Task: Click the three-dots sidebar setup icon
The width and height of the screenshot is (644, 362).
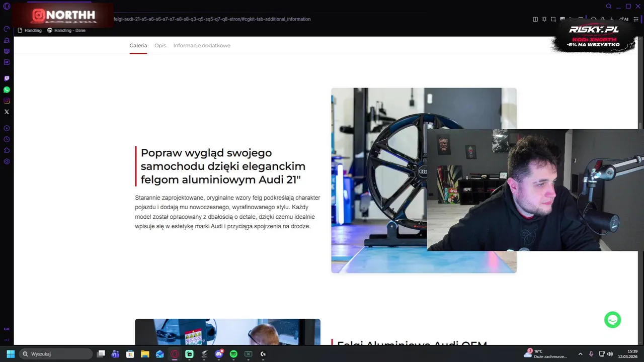Action: click(7, 340)
